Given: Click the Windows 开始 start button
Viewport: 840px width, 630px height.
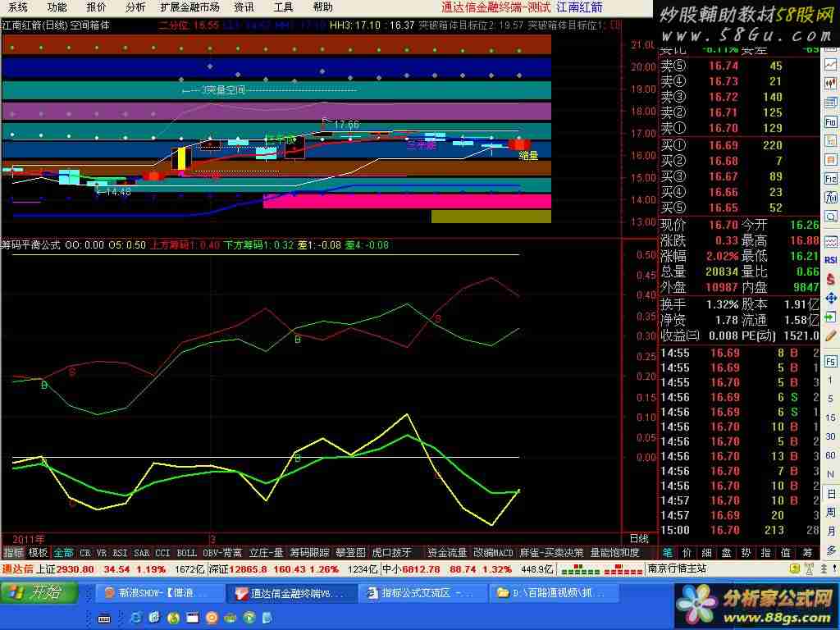Looking at the screenshot, I should [39, 592].
